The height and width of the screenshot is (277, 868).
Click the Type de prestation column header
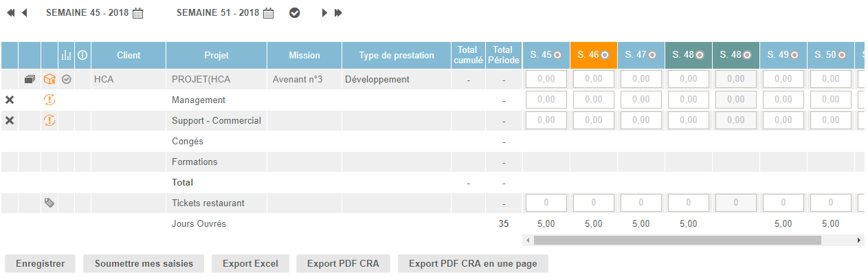[397, 55]
